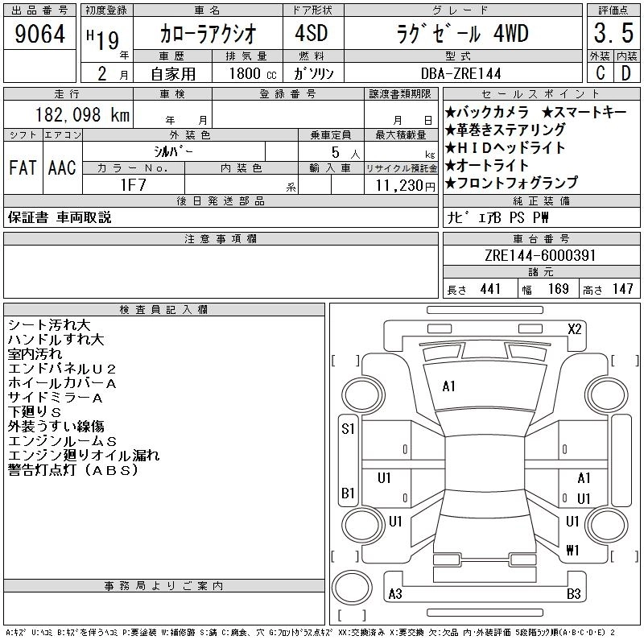Click the S1 rust marker on the diagram

tap(348, 429)
